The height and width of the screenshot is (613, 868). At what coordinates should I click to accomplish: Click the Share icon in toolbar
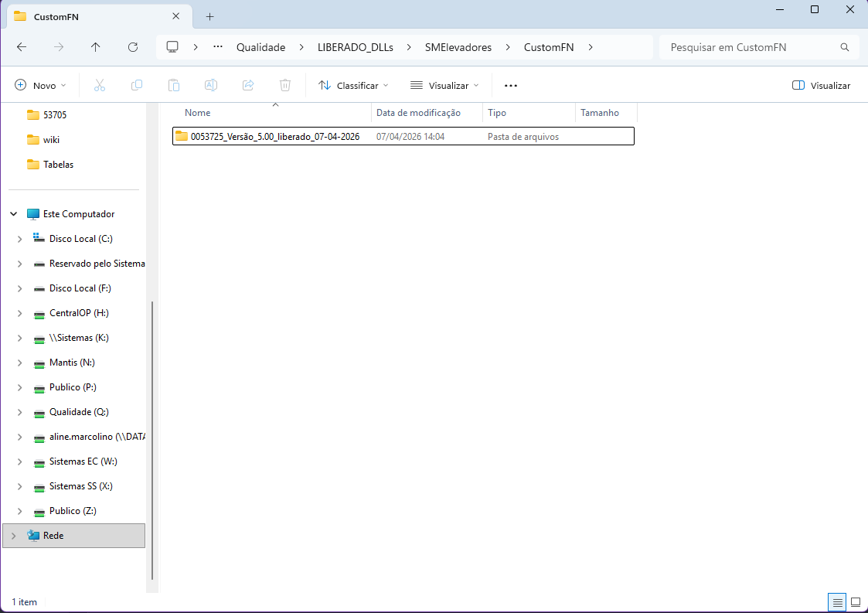click(248, 85)
